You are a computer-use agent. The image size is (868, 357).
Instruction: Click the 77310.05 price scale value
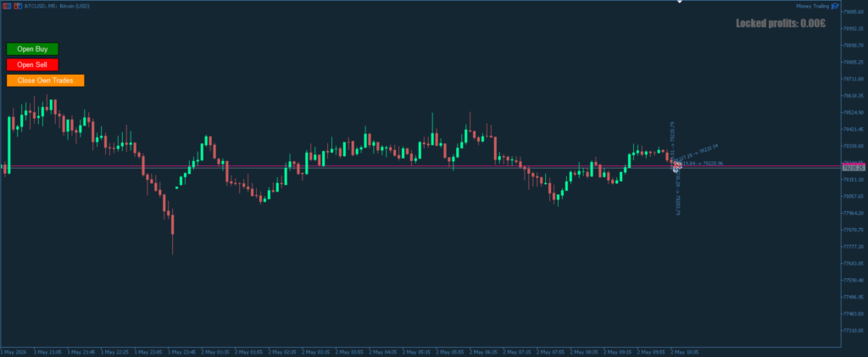(x=853, y=331)
